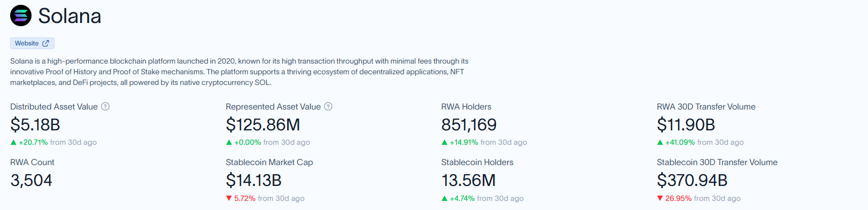Select the RWA Holders label

point(466,107)
